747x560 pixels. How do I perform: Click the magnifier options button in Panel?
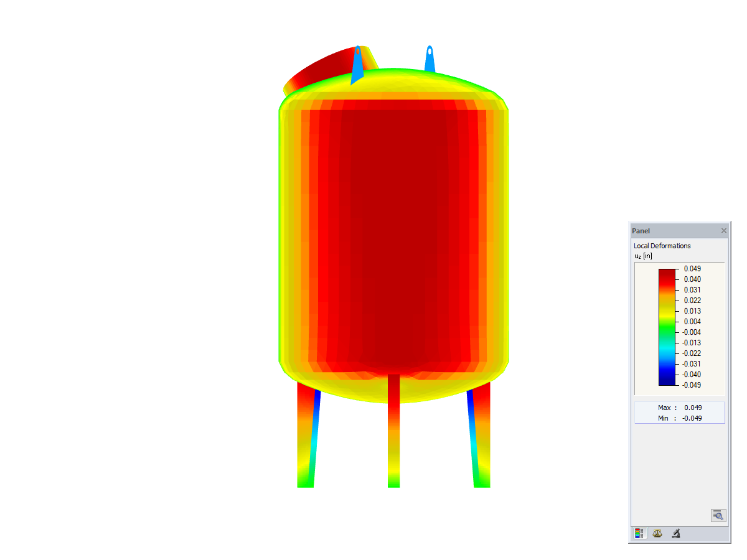(x=718, y=515)
